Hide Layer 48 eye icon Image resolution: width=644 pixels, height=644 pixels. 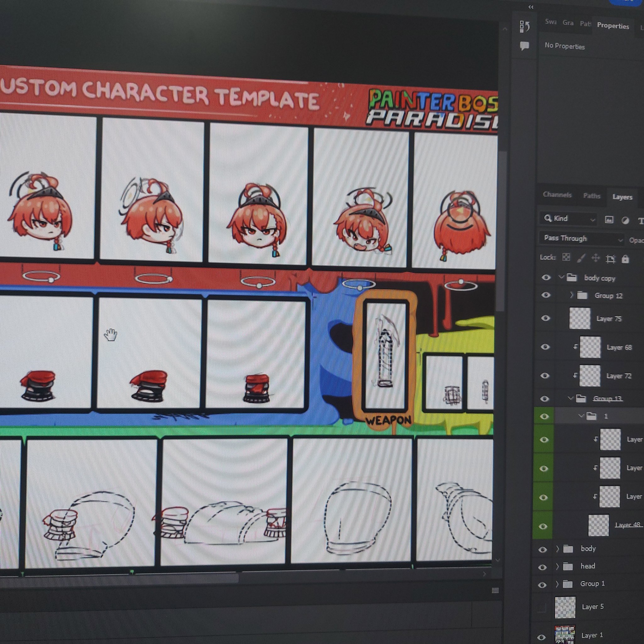pyautogui.click(x=543, y=526)
